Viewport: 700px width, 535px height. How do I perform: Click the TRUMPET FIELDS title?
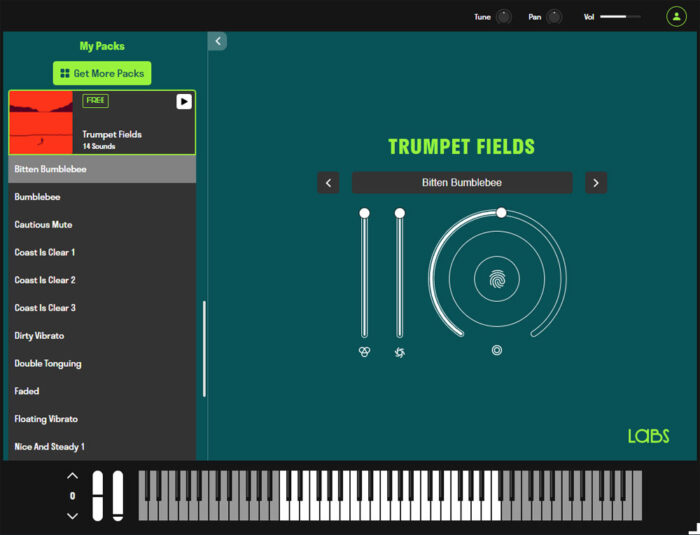[462, 146]
